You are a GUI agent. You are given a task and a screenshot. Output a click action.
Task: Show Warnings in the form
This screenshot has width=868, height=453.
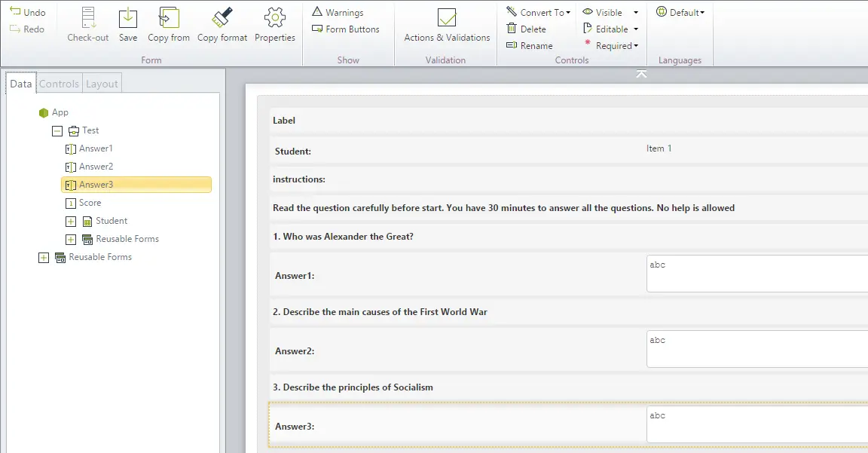coord(338,12)
